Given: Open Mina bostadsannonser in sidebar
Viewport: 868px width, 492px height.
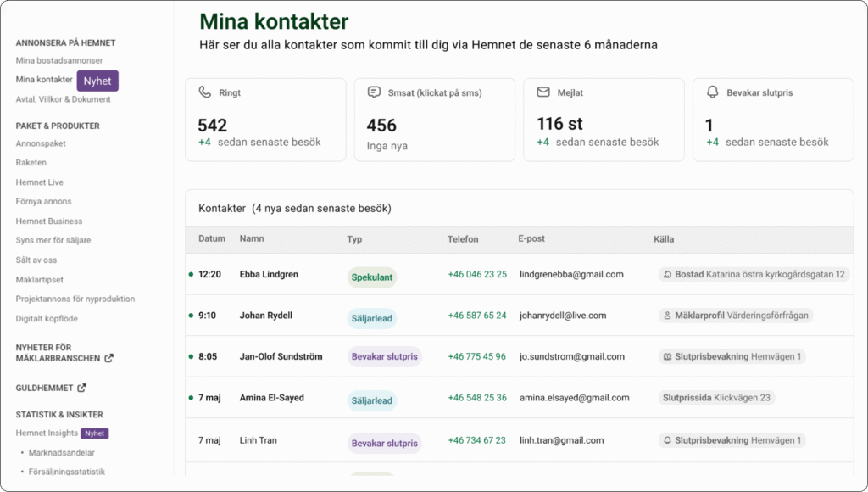Looking at the screenshot, I should [x=59, y=60].
